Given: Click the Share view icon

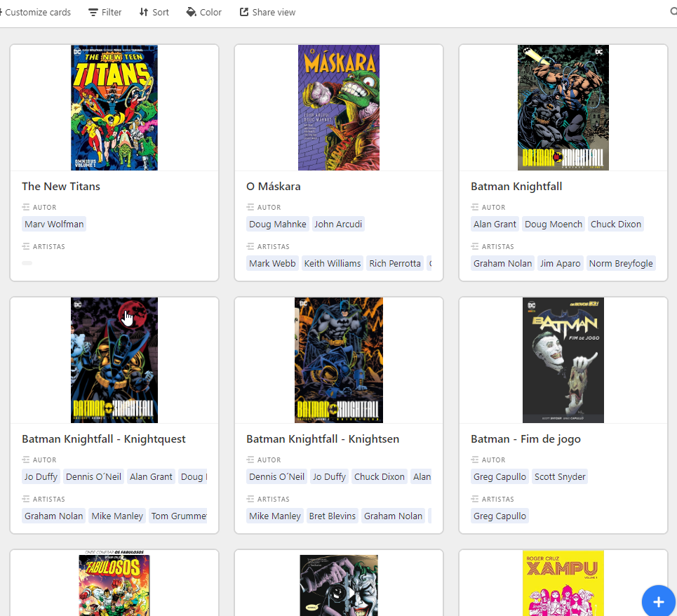Looking at the screenshot, I should [x=244, y=12].
